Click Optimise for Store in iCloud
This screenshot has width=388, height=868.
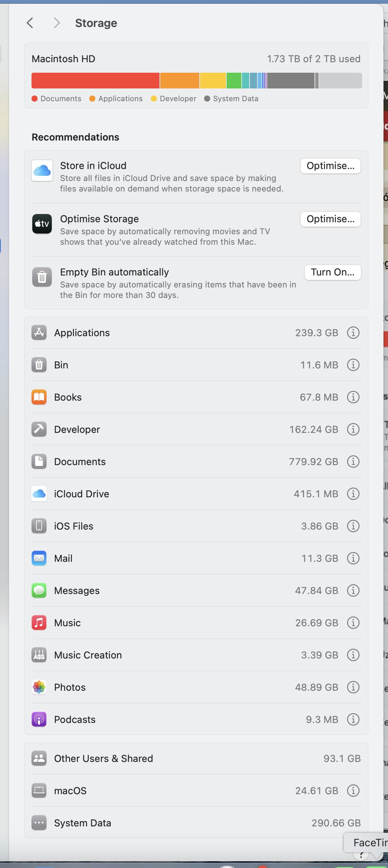click(x=331, y=166)
